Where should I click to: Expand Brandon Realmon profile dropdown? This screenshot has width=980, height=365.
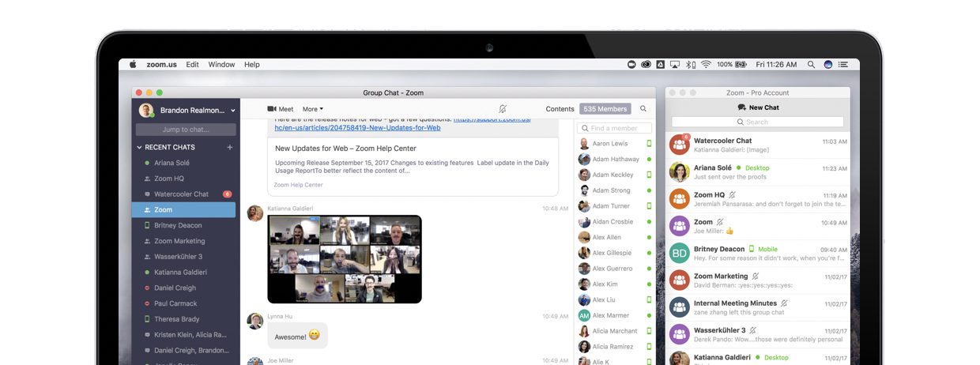[x=232, y=111]
